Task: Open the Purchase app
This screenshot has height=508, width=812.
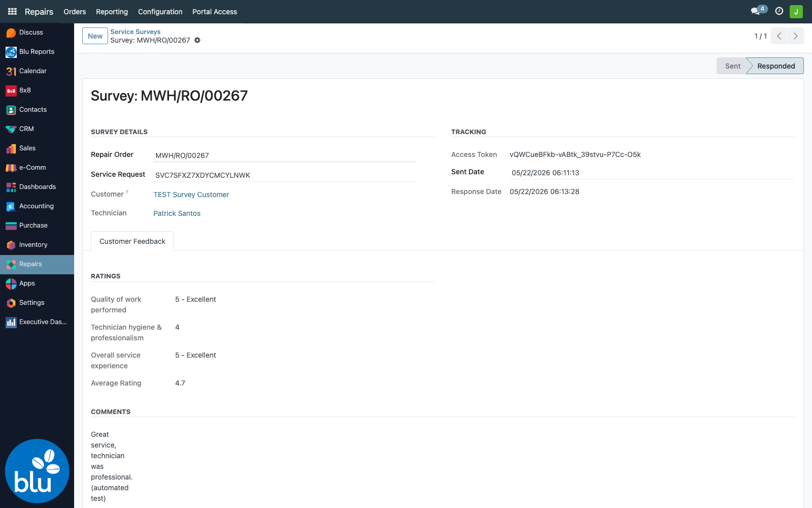Action: 37,226
